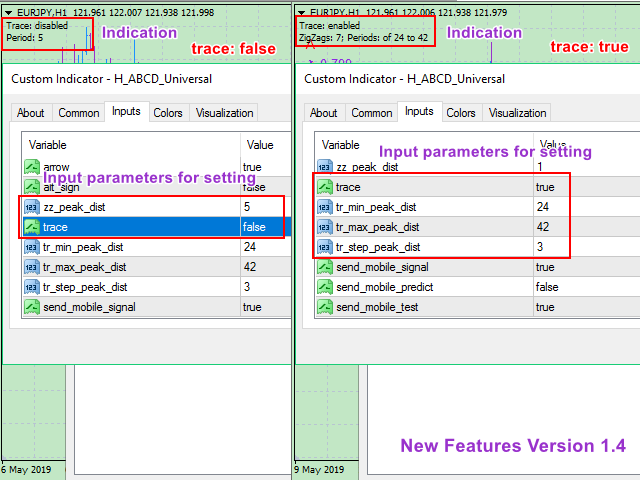640x480 pixels.
Task: Select the Inputs tab in left dialog
Action: point(126,111)
